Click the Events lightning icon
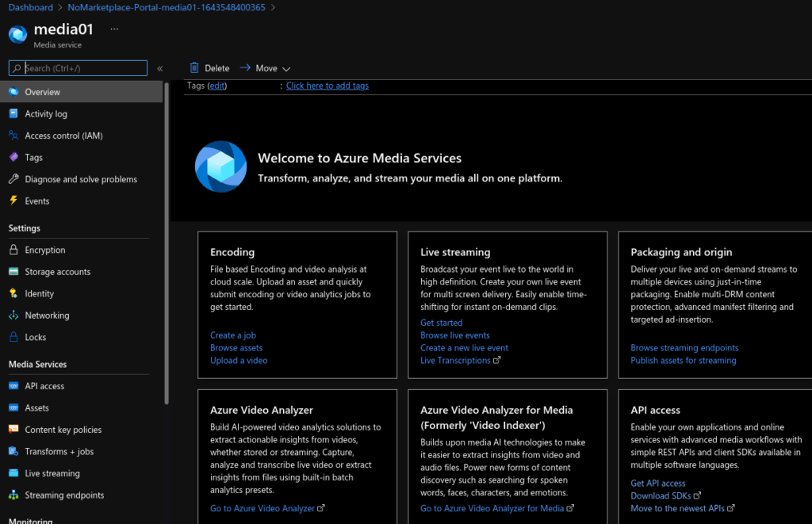This screenshot has height=524, width=812. pos(13,201)
